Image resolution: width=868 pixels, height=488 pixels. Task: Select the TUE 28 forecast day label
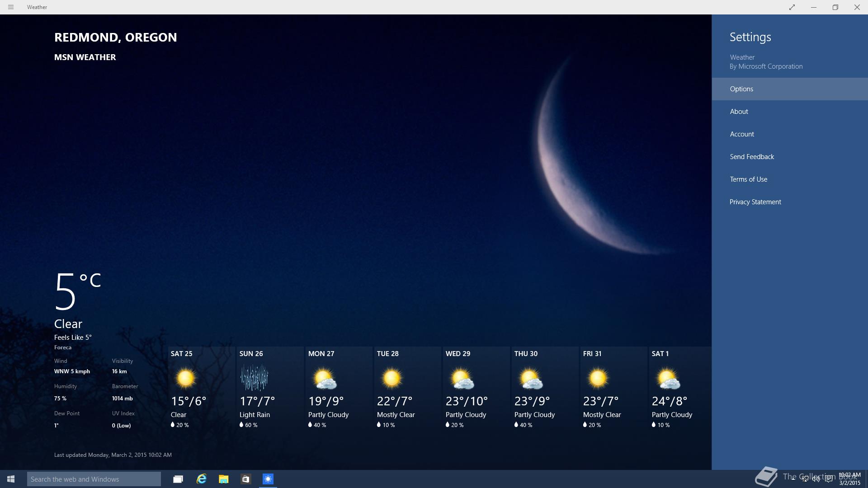click(x=388, y=354)
